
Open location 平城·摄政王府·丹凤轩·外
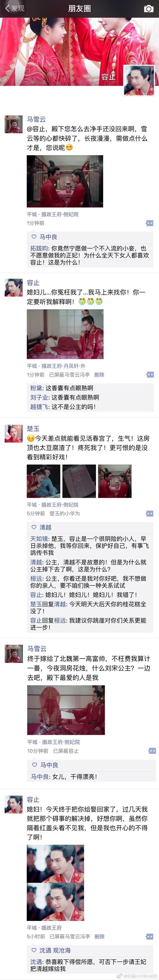pyautogui.click(x=56, y=365)
